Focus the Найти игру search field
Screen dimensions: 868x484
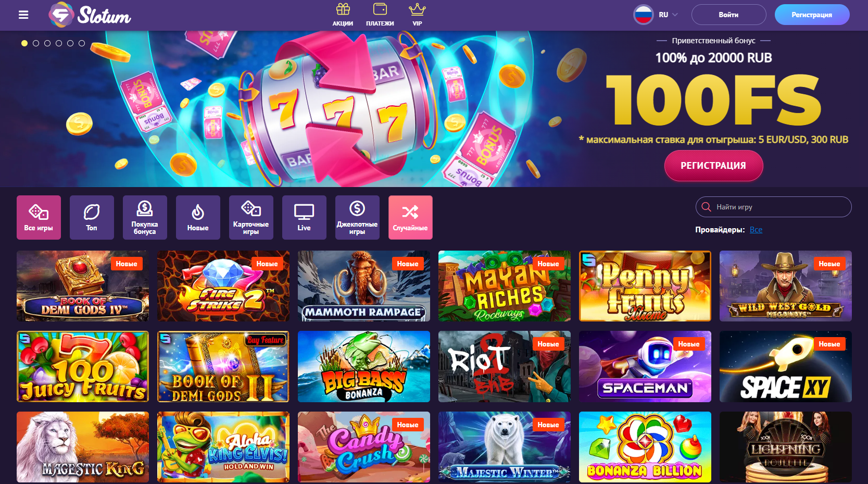coord(773,207)
